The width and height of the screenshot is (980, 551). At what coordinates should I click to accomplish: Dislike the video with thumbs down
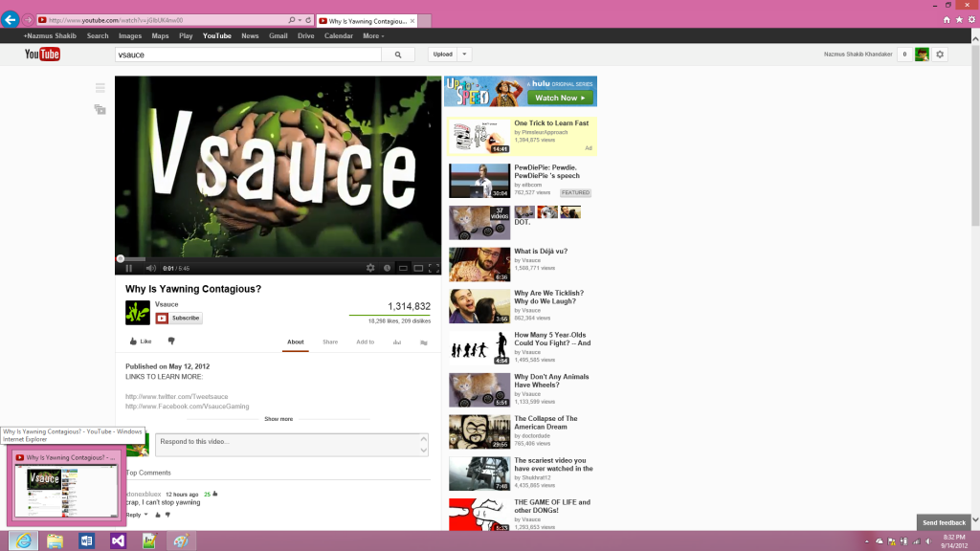pos(172,342)
